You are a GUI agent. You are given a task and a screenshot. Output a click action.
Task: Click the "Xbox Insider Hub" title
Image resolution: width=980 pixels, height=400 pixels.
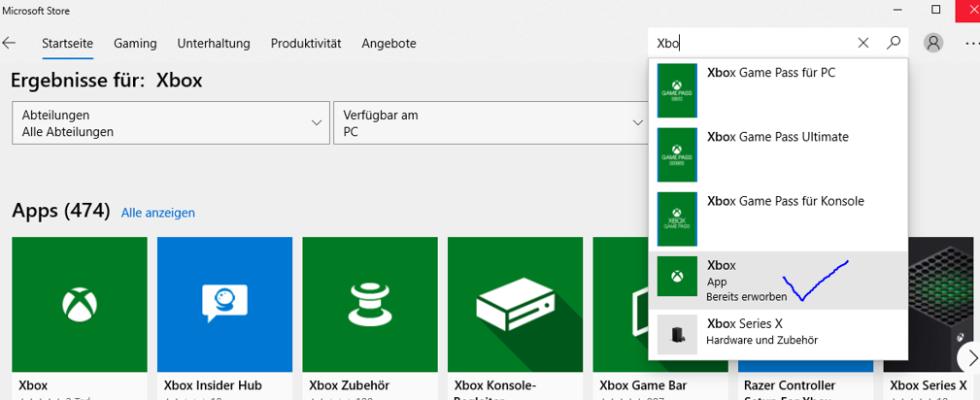click(213, 385)
